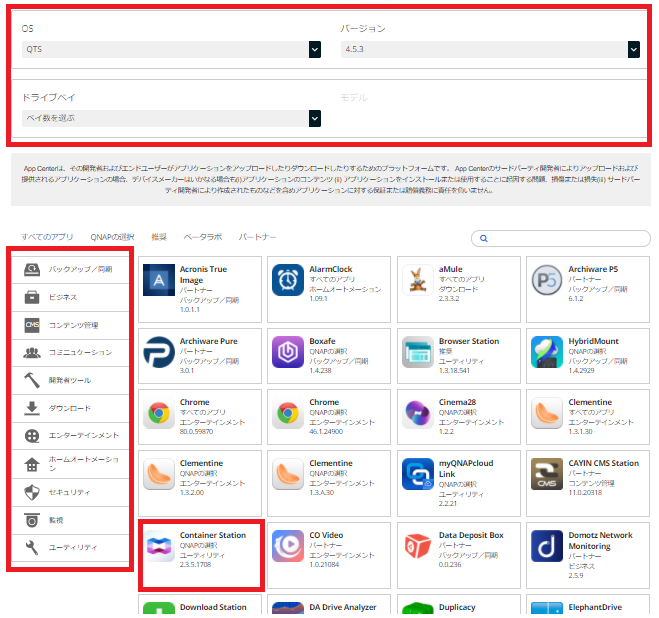Open the Clementine 1.3.A.30 app icon
Screen dimensions: 659x618
coord(288,474)
